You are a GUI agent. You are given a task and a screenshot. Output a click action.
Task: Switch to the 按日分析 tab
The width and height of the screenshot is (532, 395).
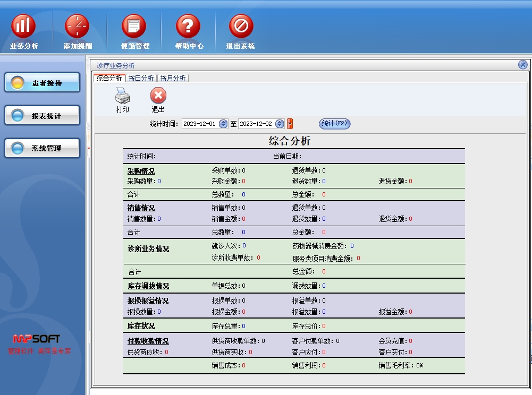tap(141, 78)
